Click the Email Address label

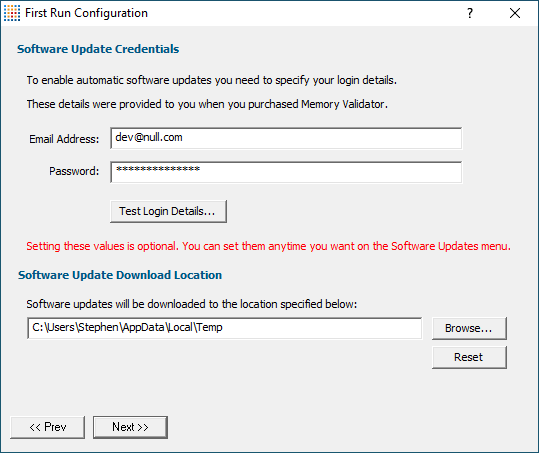64,139
